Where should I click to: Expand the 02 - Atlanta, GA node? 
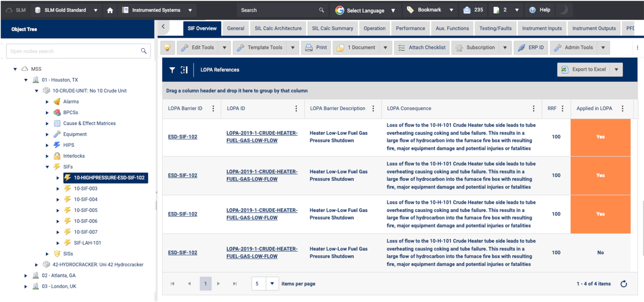tap(26, 275)
